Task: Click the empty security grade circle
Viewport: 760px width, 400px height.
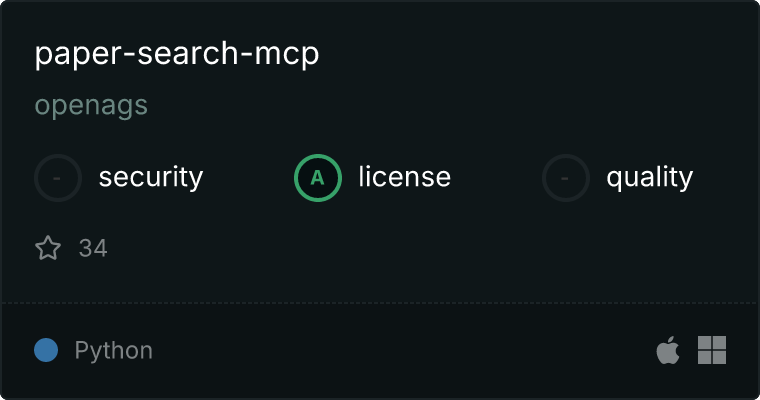Action: click(58, 178)
